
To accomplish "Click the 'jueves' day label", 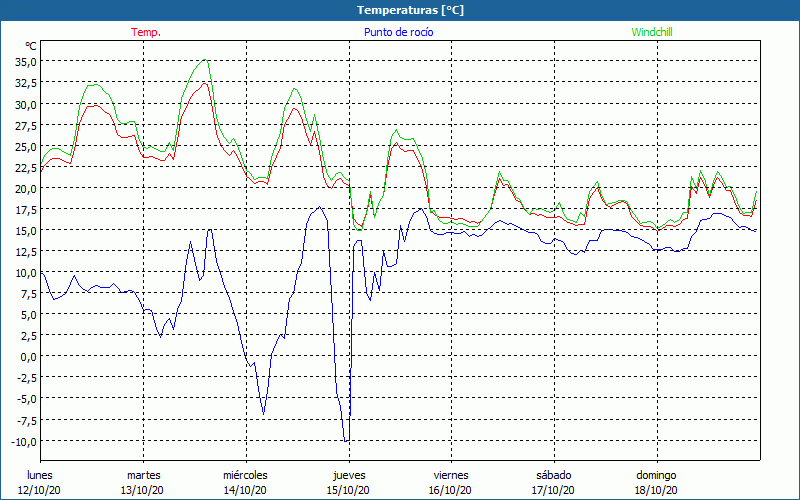I will tap(349, 475).
